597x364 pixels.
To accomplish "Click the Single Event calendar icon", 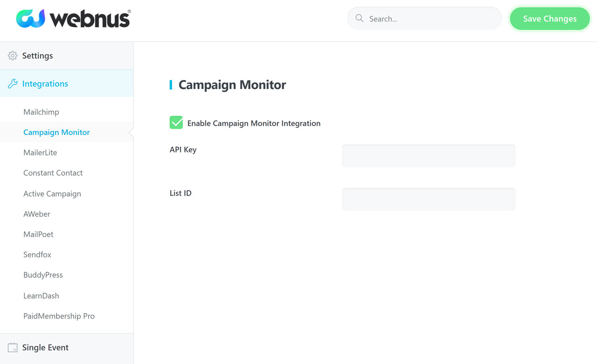I will (x=13, y=347).
